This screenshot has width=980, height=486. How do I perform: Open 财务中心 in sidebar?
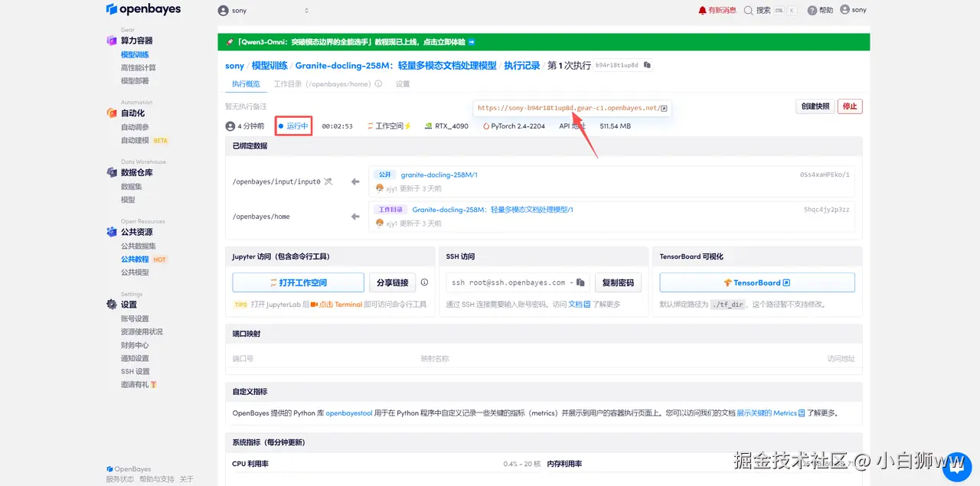[135, 345]
